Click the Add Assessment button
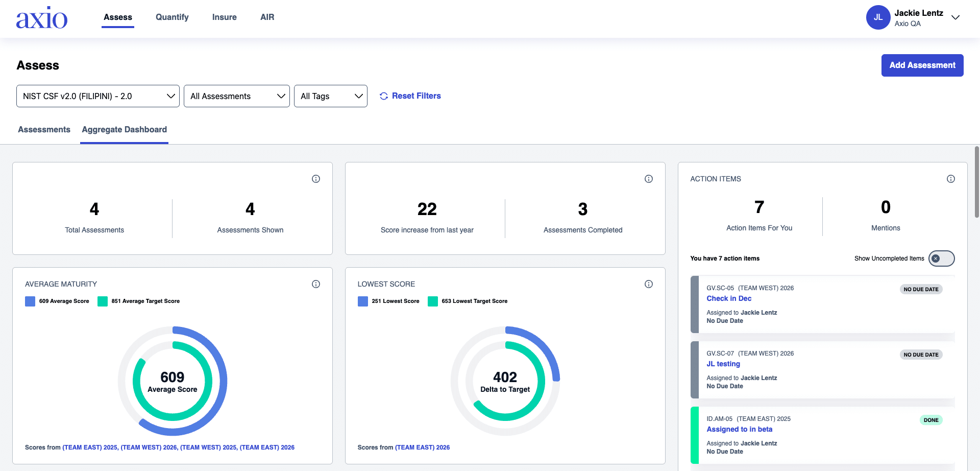980x471 pixels. pyautogui.click(x=922, y=65)
